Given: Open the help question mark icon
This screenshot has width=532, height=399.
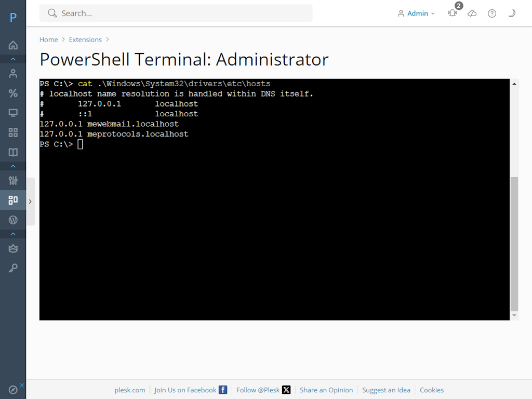Looking at the screenshot, I should coord(491,13).
